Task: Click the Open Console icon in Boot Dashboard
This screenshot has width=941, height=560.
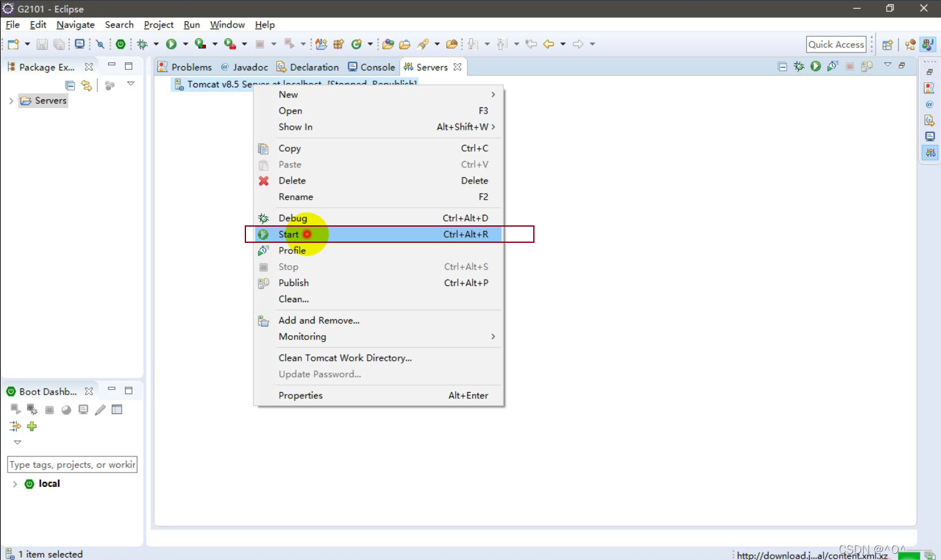Action: click(x=83, y=410)
